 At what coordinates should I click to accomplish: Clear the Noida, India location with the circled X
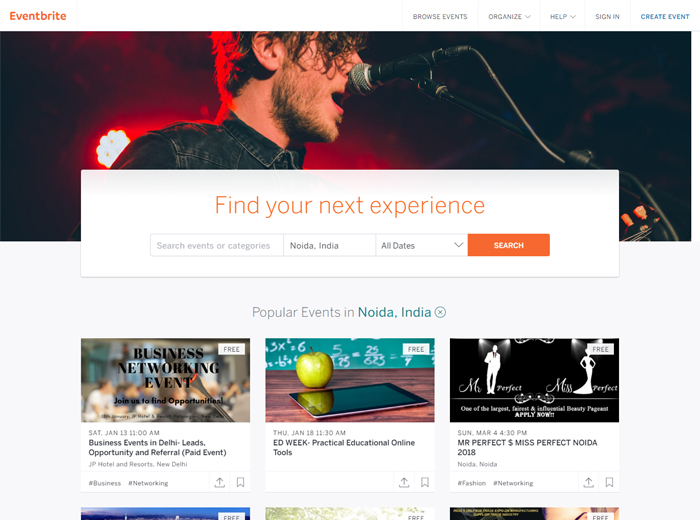pyautogui.click(x=440, y=312)
